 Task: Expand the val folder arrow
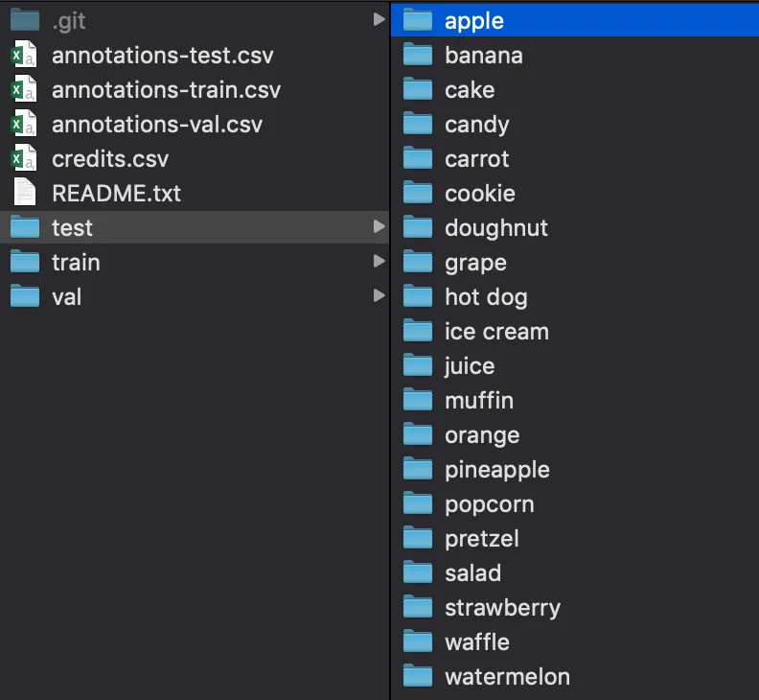coord(379,295)
